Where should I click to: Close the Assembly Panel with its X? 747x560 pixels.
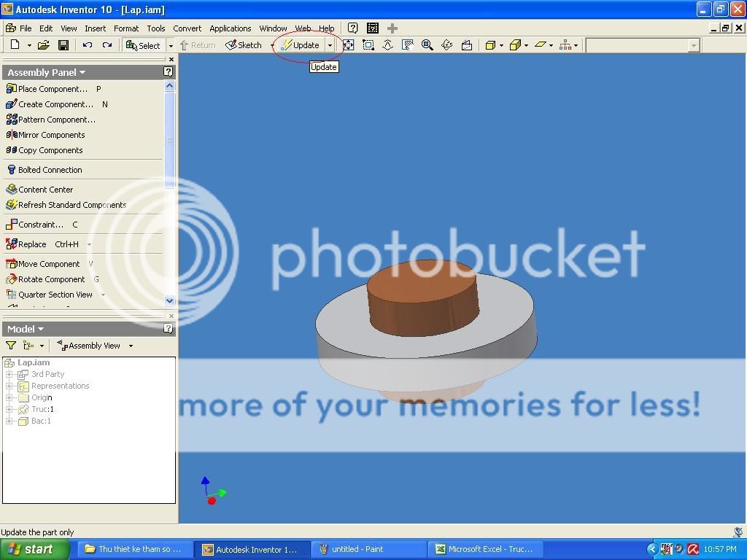tap(171, 60)
